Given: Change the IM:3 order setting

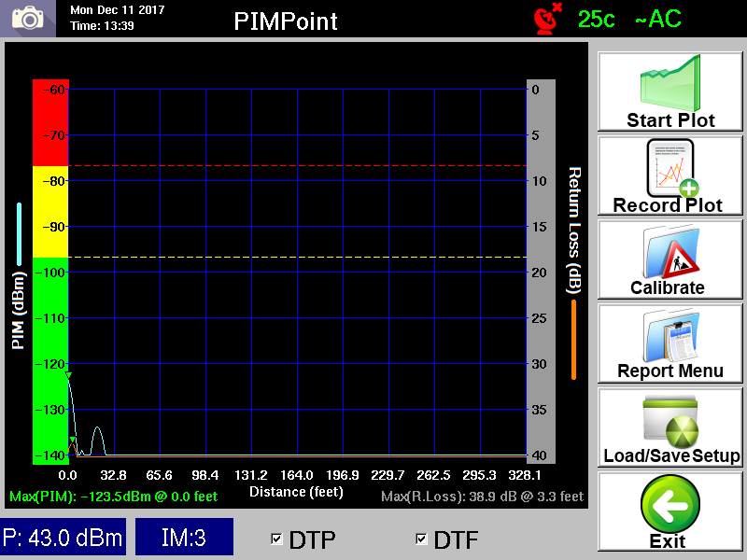Looking at the screenshot, I should tap(184, 538).
